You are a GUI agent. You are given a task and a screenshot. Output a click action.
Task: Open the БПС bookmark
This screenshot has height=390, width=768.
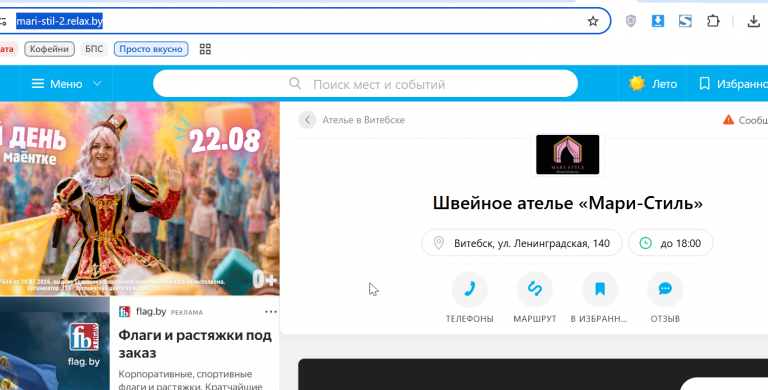click(94, 49)
